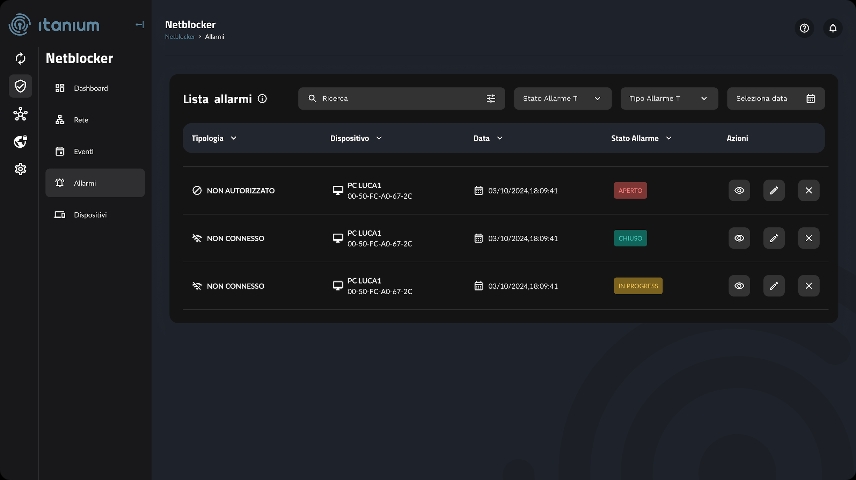Edit the NON AUTORIZZATO alarm with pencil

click(x=774, y=190)
